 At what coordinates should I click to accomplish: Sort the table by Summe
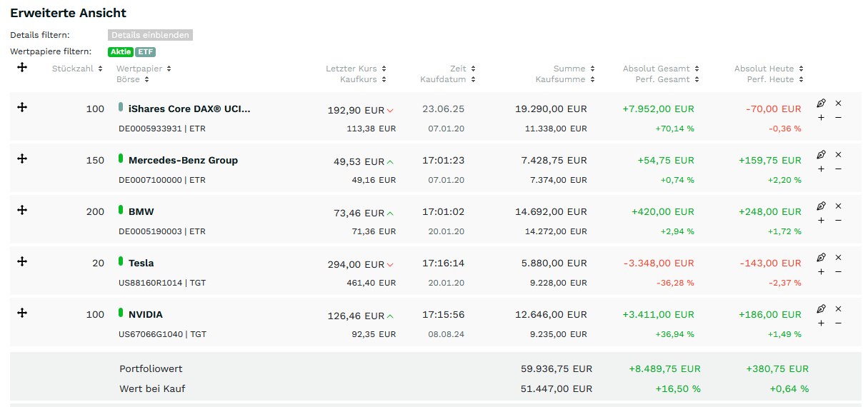click(574, 69)
